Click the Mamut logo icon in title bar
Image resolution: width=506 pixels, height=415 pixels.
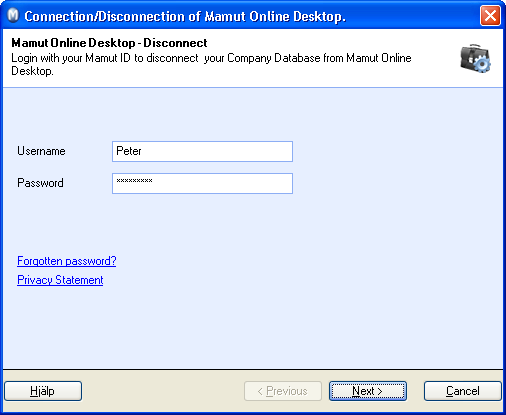[x=13, y=16]
